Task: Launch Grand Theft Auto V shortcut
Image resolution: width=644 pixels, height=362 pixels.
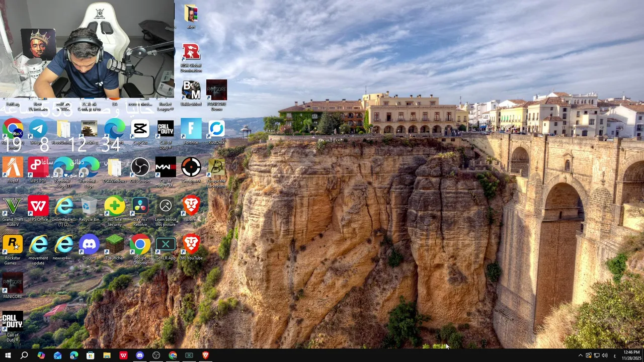Action: coord(13,212)
